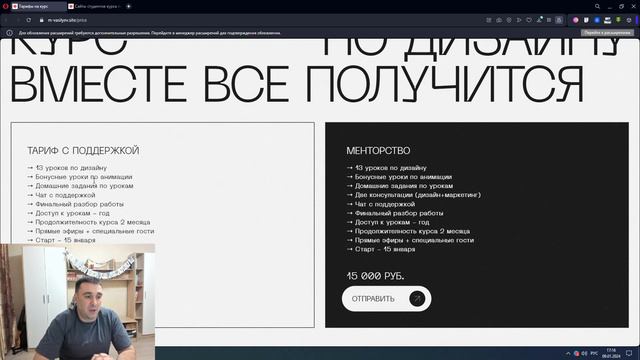Click the webcam video overlay of the presenter
Viewport: 640px width, 360px height.
(x=78, y=302)
